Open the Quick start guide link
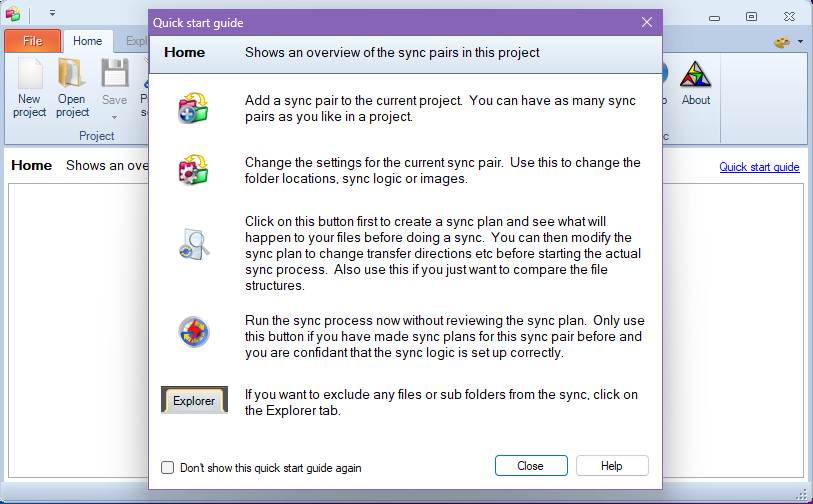The image size is (813, 504). (759, 167)
